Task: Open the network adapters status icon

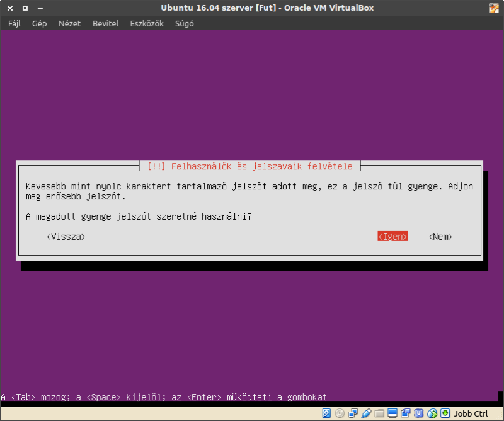Action: point(353,413)
